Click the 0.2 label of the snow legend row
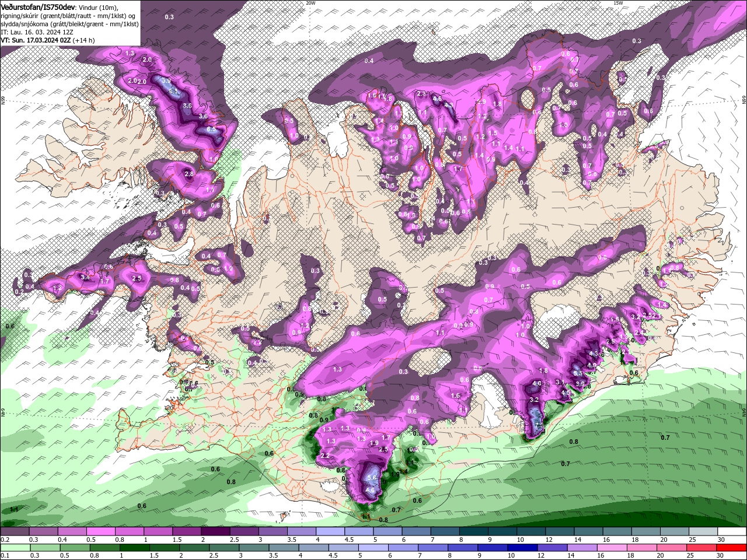Screen dimensions: 747x560 tap(5, 540)
